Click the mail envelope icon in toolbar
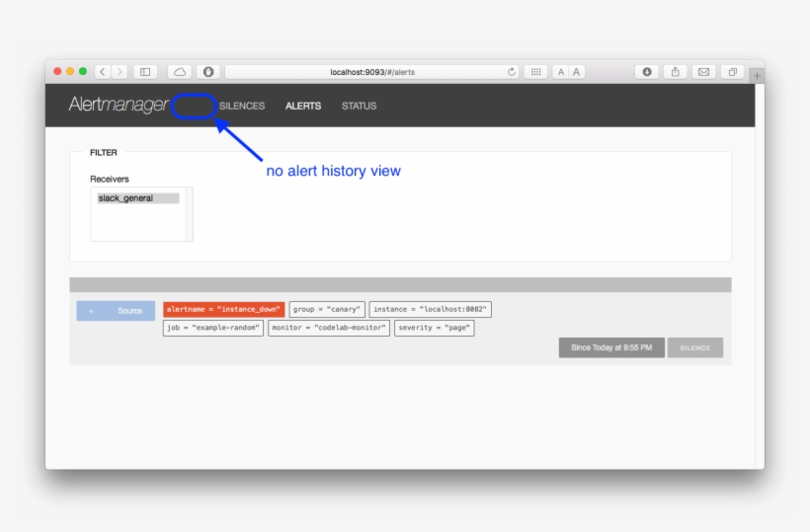 (x=703, y=72)
